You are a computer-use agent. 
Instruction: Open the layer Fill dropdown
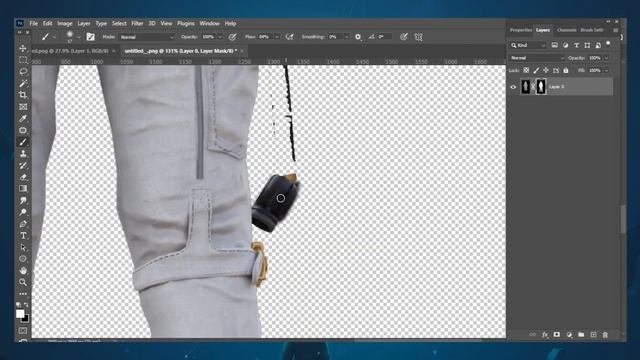coord(606,71)
